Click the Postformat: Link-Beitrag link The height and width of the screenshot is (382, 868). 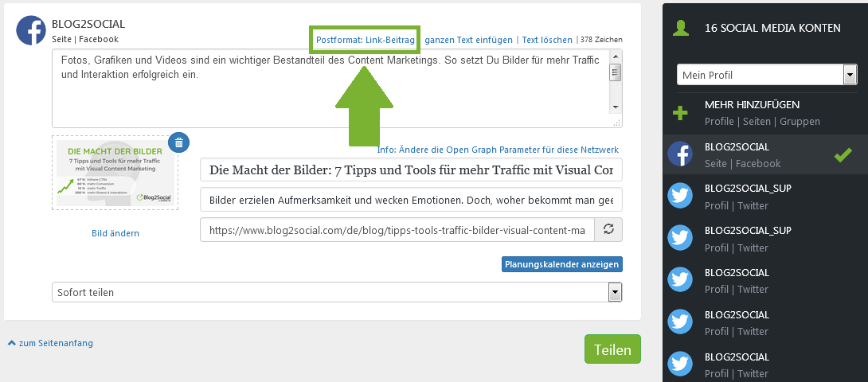pos(366,40)
